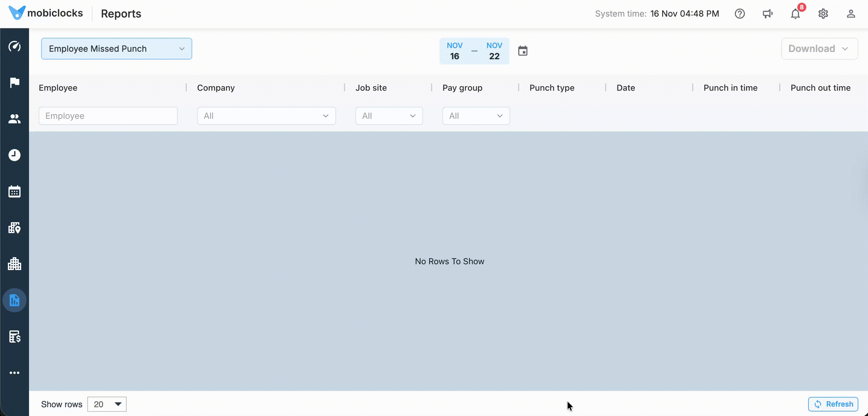Click the flag icon in sidebar
The height and width of the screenshot is (416, 868).
pyautogui.click(x=15, y=82)
